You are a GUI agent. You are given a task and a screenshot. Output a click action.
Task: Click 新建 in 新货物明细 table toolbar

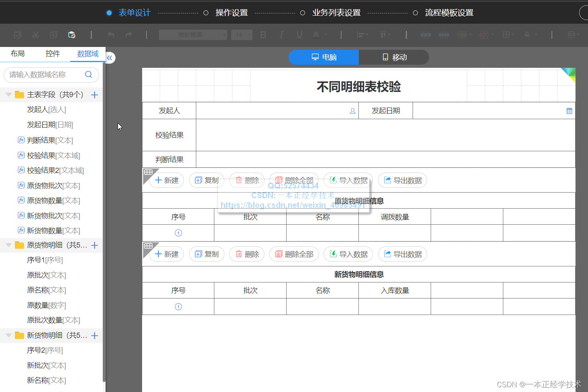coord(167,254)
